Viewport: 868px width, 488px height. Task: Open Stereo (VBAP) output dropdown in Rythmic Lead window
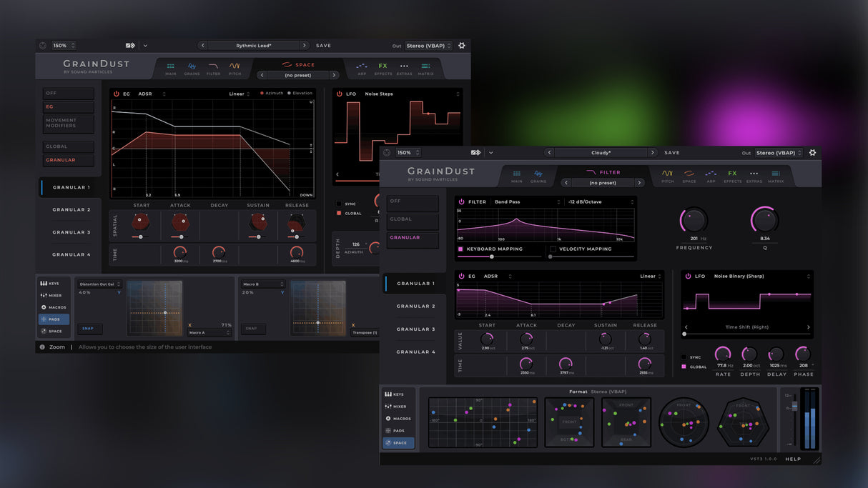click(x=429, y=46)
